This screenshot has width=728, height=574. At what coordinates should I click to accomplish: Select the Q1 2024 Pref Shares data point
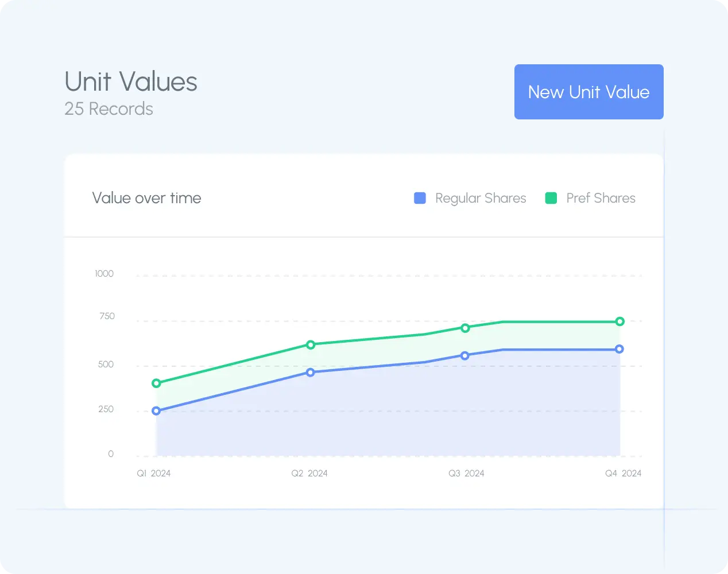click(x=156, y=384)
